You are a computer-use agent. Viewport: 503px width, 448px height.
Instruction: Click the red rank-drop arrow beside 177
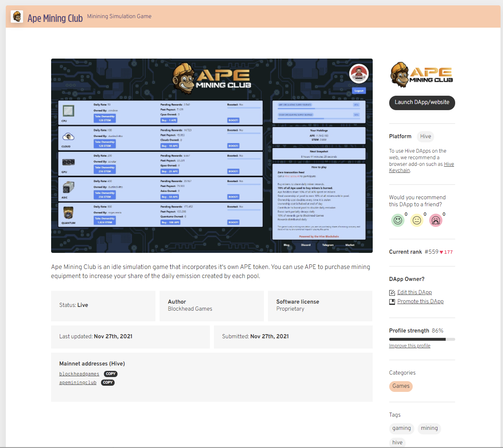[442, 252]
